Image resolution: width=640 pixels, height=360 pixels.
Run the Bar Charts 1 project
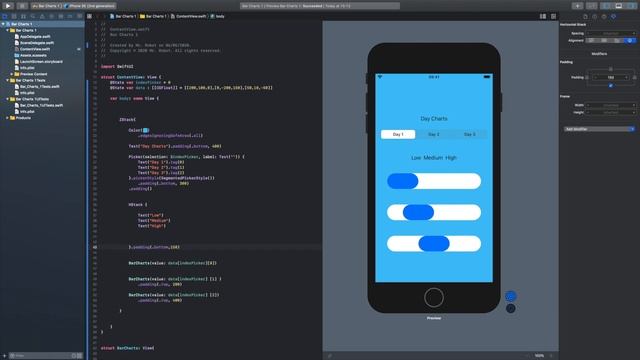(8, 6)
